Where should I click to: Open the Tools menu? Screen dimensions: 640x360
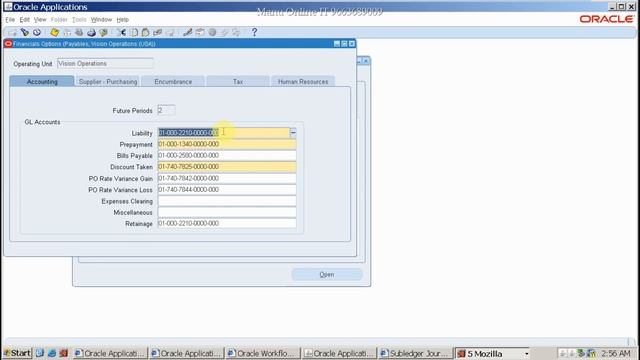79,20
